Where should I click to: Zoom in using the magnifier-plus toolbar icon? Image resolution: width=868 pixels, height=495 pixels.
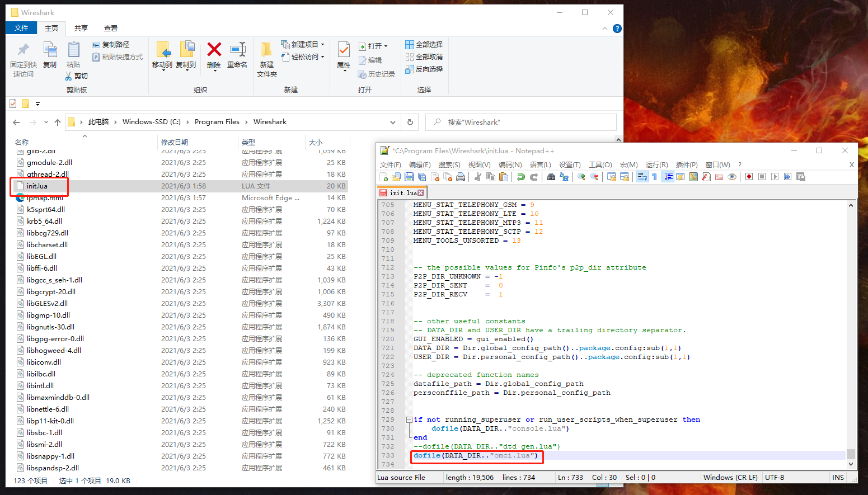click(x=582, y=177)
